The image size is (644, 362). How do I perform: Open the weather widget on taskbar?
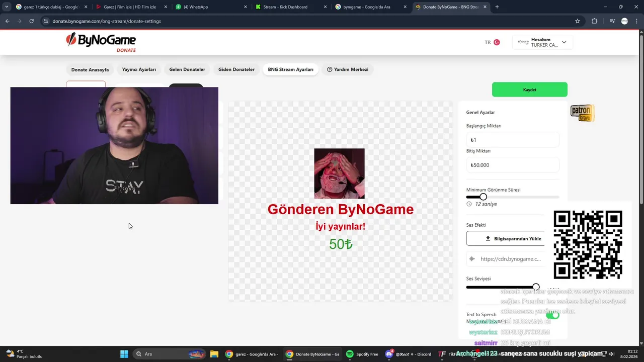[x=24, y=354]
